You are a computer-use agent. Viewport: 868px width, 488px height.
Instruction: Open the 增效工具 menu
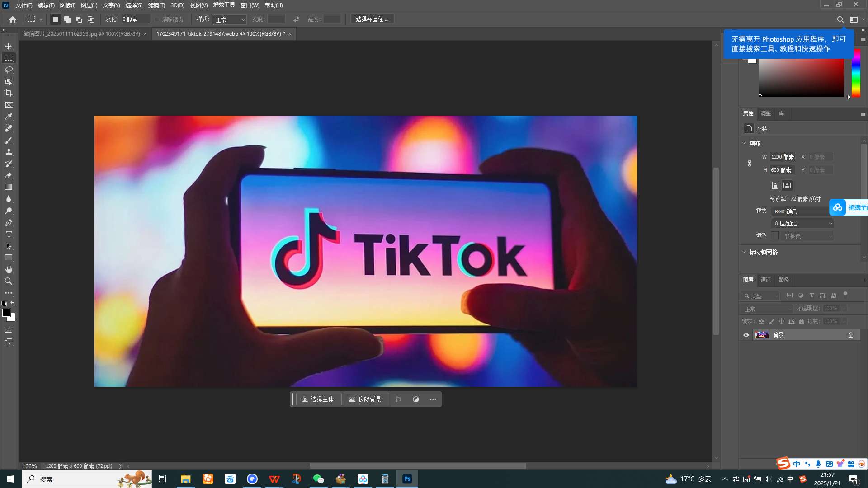[x=224, y=5]
